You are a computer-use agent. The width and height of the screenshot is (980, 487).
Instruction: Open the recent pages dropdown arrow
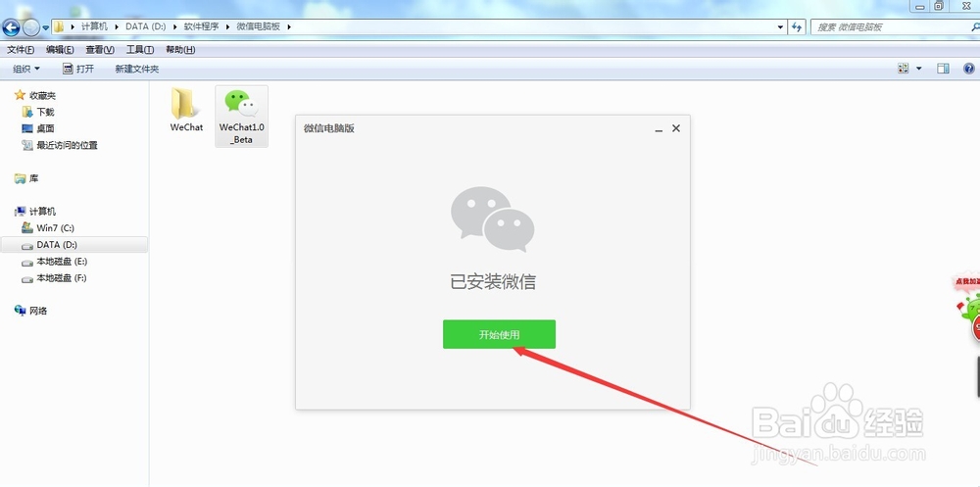[x=46, y=28]
